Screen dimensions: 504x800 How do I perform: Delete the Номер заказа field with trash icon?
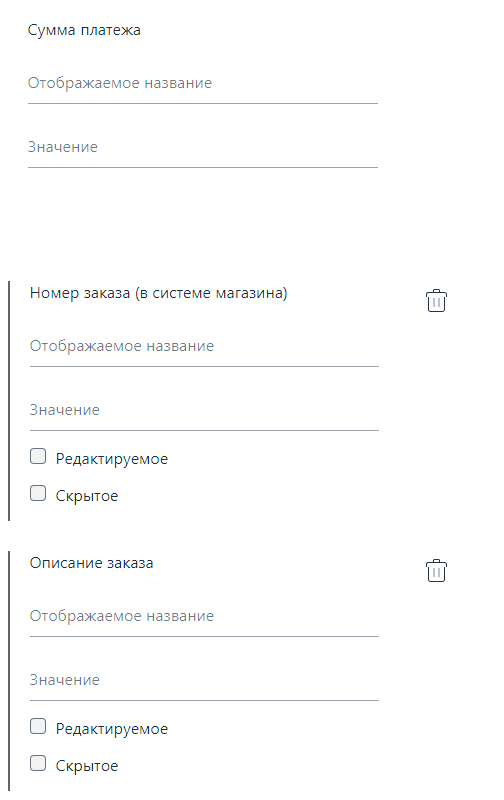pyautogui.click(x=436, y=301)
